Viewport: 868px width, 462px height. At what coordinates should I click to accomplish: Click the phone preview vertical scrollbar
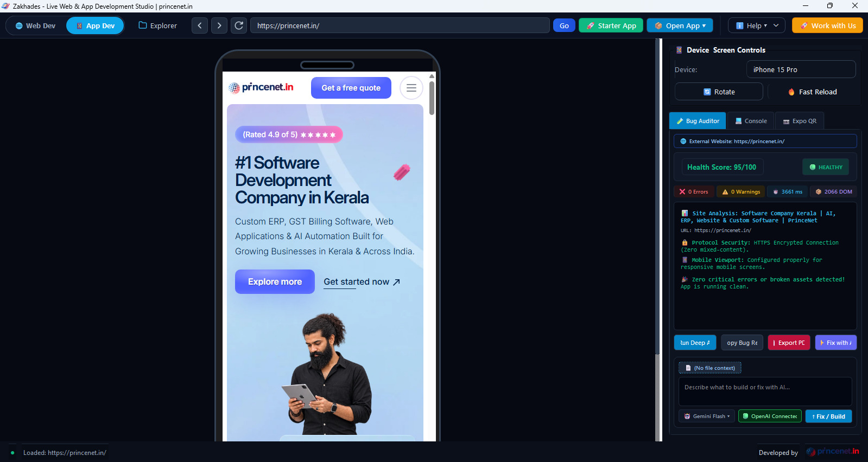432,98
